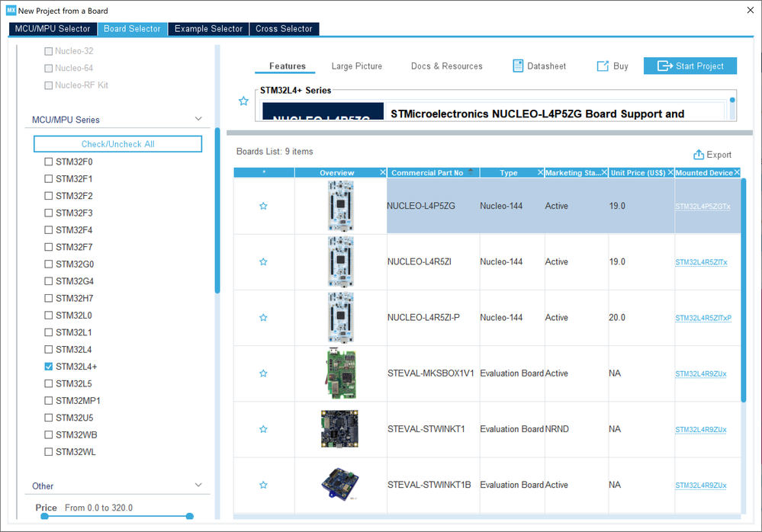Screen dimensions: 762x532
Task: Close the Mounted Device column
Action: (x=738, y=172)
